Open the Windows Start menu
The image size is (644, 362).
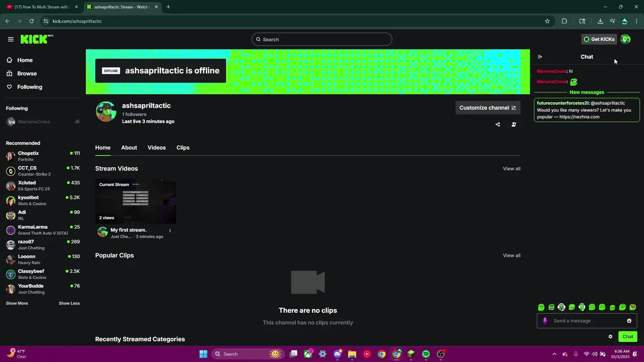203,354
